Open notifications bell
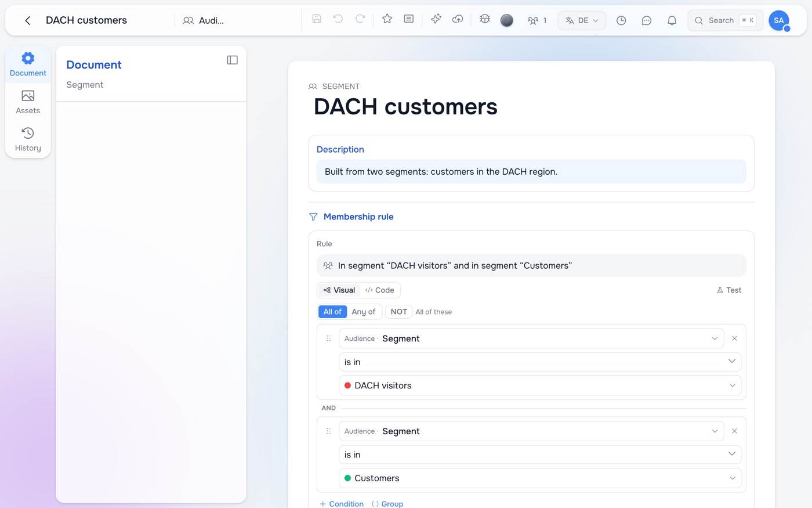The width and height of the screenshot is (812, 508). [672, 20]
